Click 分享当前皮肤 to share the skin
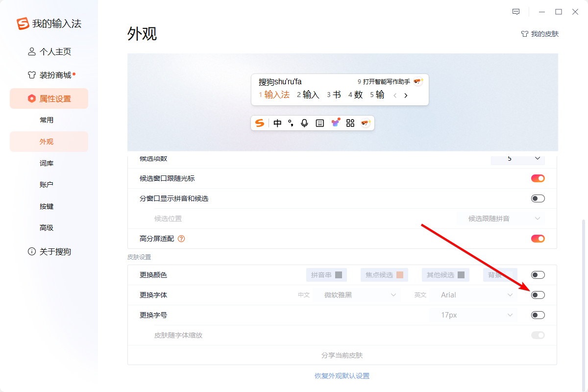Image resolution: width=588 pixels, height=392 pixels. (343, 355)
